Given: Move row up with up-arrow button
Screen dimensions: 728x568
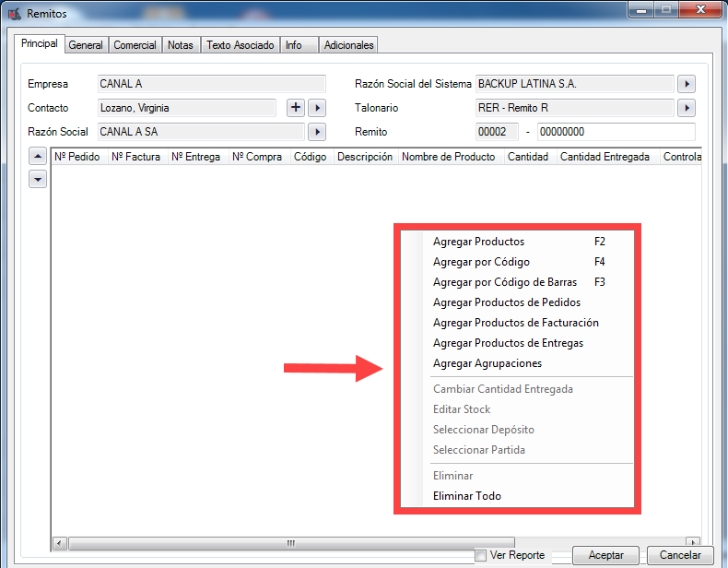Looking at the screenshot, I should point(38,156).
